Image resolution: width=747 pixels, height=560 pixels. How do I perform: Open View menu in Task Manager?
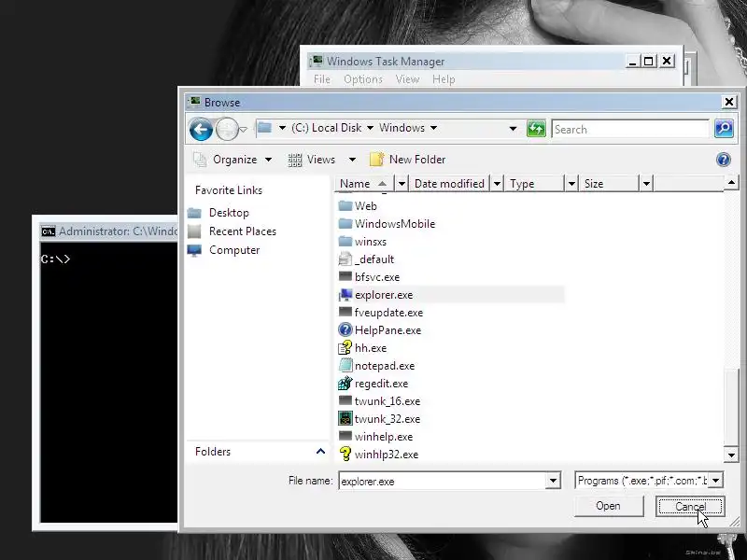(x=407, y=79)
